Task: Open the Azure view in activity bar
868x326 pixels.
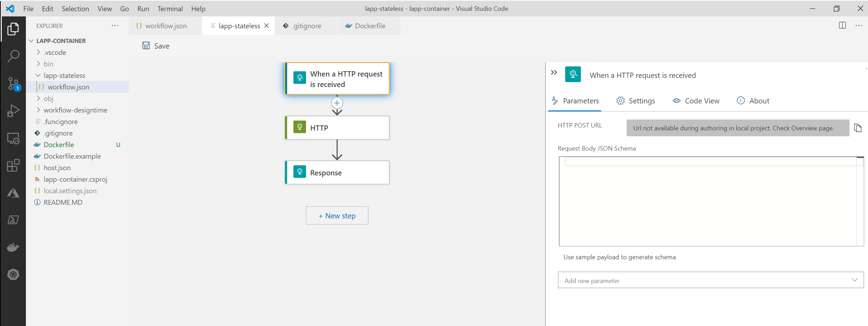Action: coord(13,193)
